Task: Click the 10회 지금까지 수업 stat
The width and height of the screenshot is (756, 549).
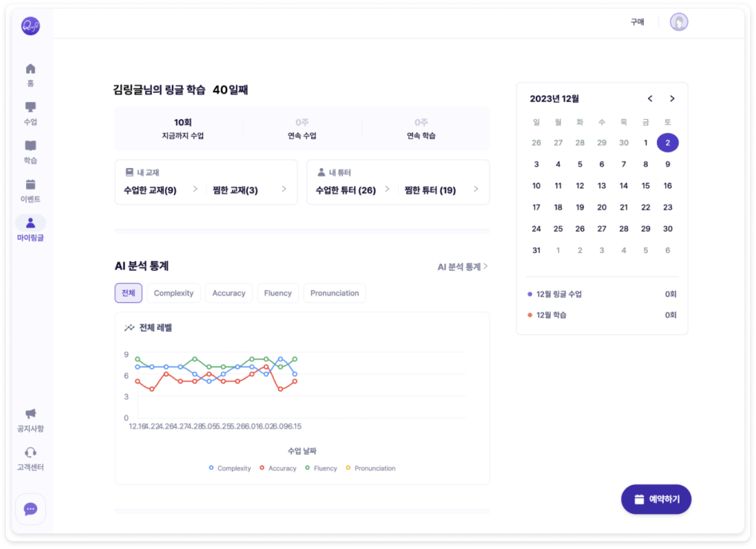Action: [183, 129]
